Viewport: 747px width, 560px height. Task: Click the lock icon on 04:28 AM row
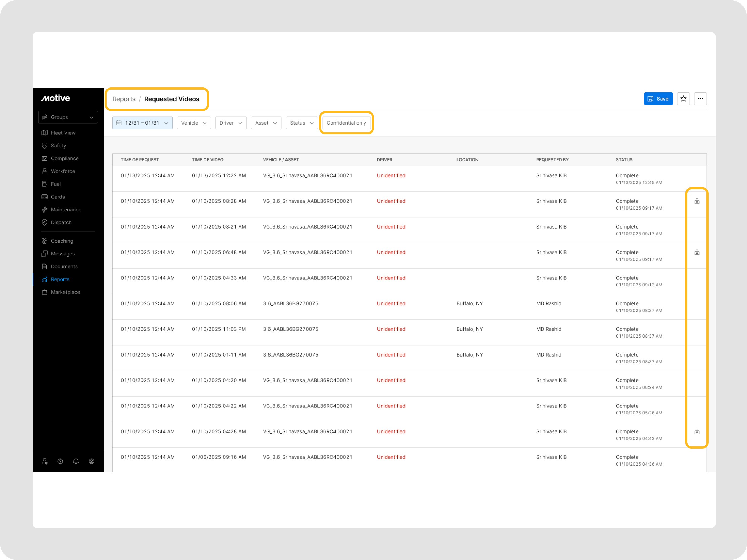(x=696, y=431)
